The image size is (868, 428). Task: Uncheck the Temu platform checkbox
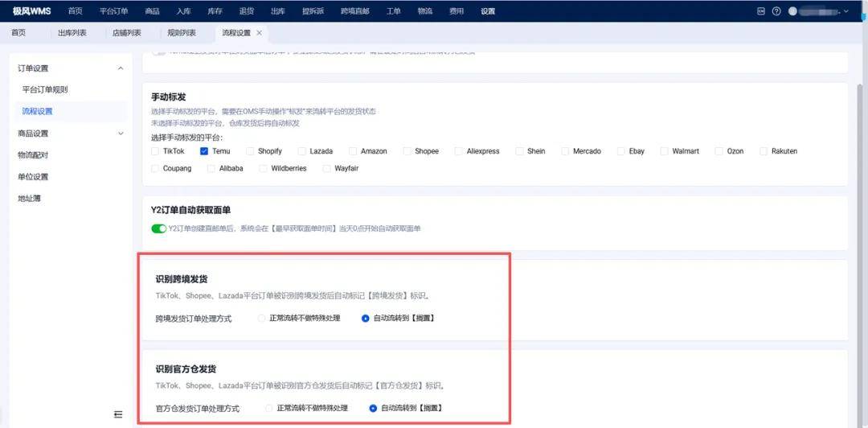click(204, 150)
